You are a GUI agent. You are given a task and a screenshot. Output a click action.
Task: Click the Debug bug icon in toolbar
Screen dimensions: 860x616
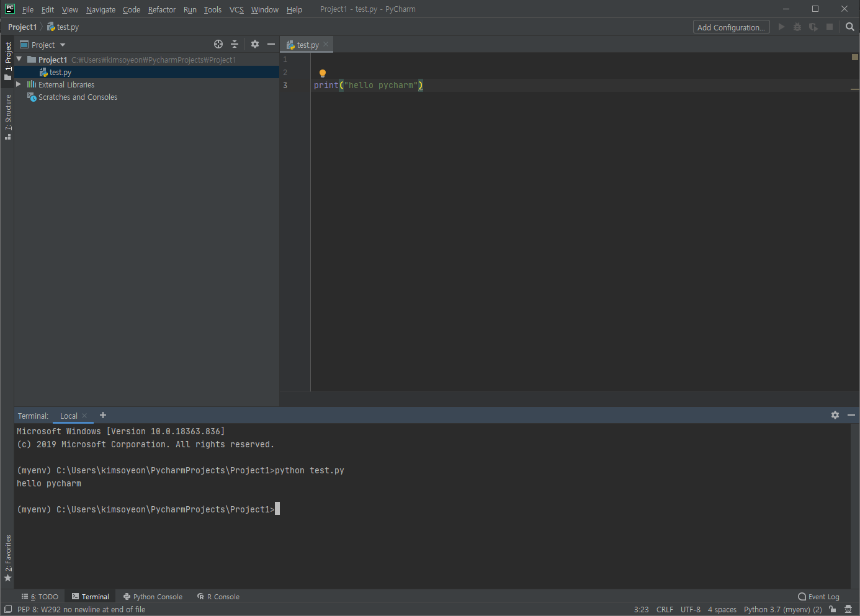point(797,27)
